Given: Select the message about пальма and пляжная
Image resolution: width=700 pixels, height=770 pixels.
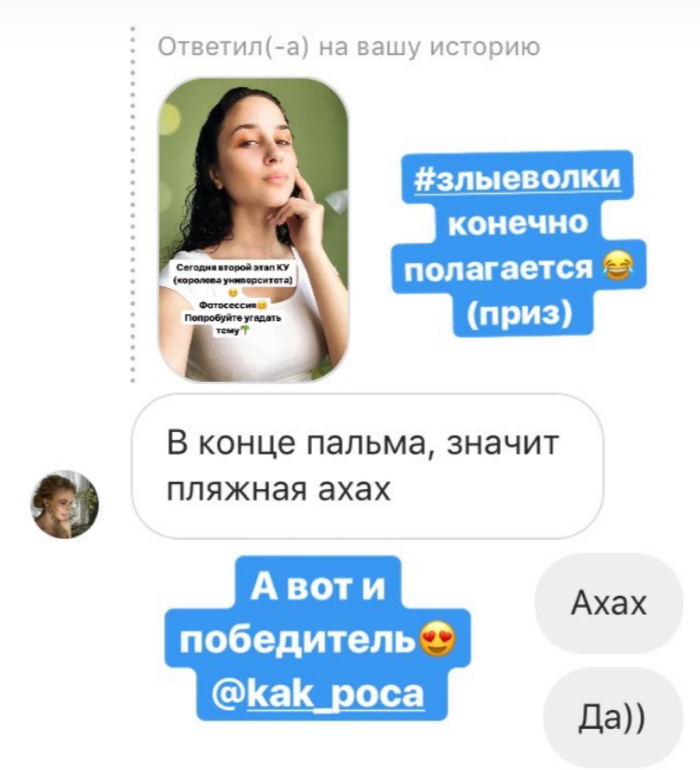Looking at the screenshot, I should tap(367, 466).
